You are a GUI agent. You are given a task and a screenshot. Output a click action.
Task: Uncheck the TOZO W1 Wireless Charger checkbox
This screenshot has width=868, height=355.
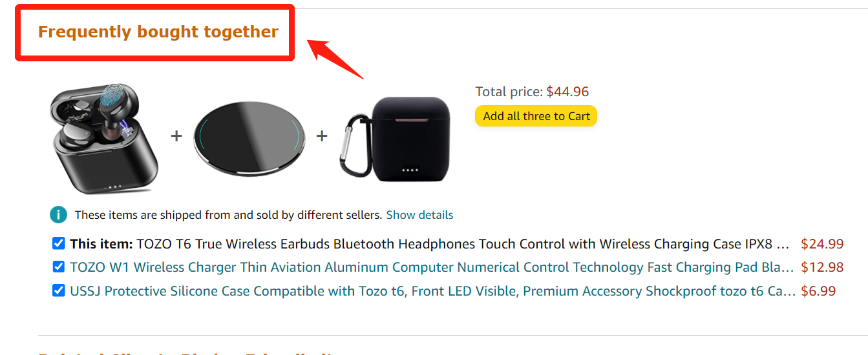tap(58, 267)
